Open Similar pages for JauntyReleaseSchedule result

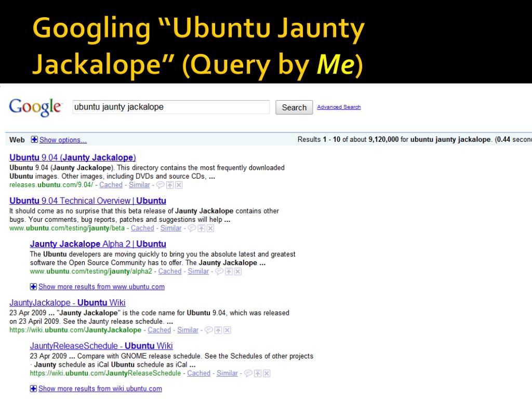coord(228,373)
